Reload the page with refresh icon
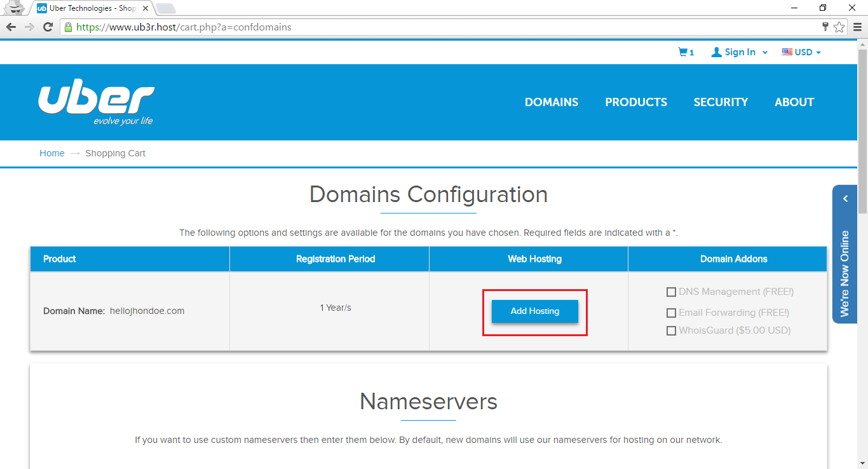This screenshot has width=868, height=469. click(x=48, y=27)
